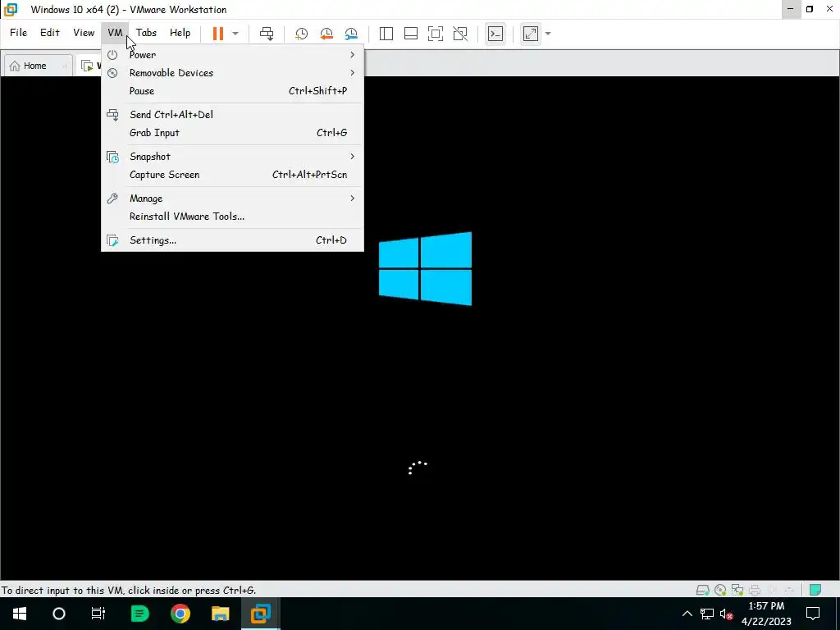
Task: Click the hard disk status bar icon
Action: pos(702,591)
